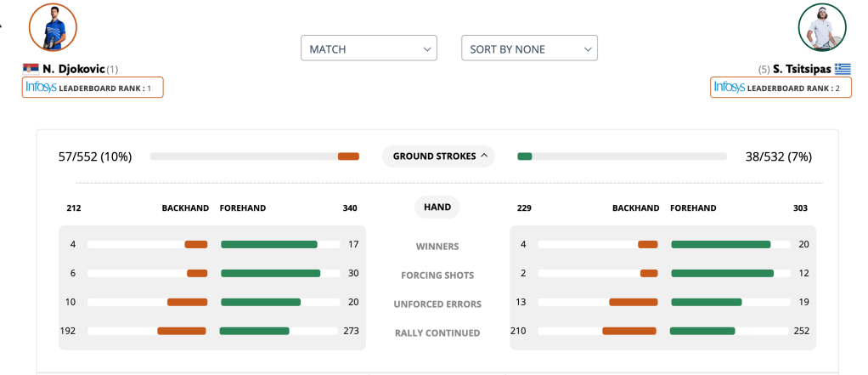Click Djokovic's forehand winners green bar
Screen dimensions: 868x375
(x=268, y=245)
